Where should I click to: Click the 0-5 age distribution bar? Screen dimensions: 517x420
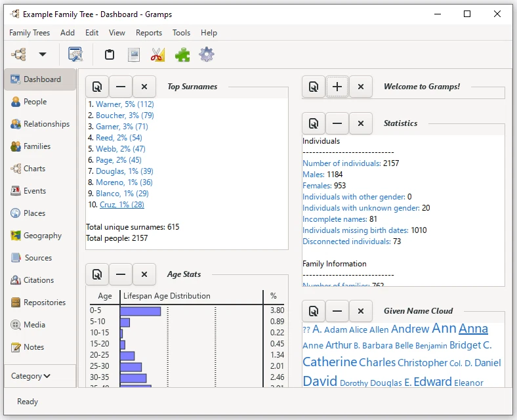[140, 311]
